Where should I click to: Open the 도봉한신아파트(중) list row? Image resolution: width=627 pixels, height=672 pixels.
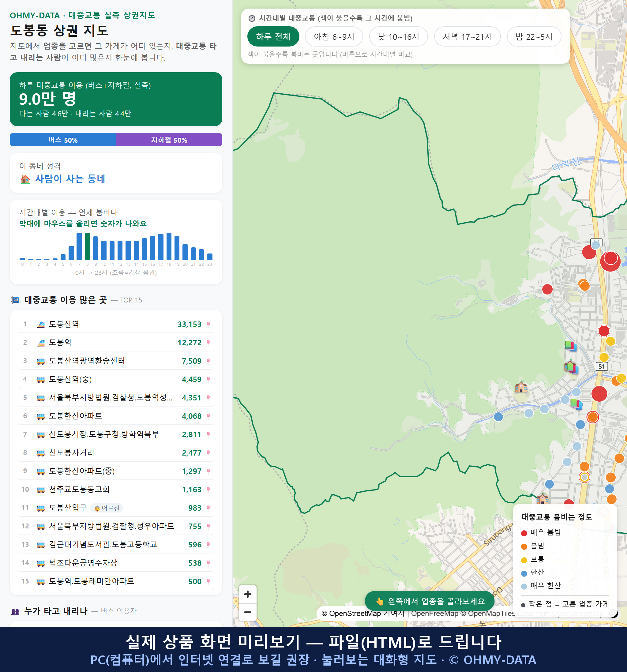pyautogui.click(x=116, y=471)
